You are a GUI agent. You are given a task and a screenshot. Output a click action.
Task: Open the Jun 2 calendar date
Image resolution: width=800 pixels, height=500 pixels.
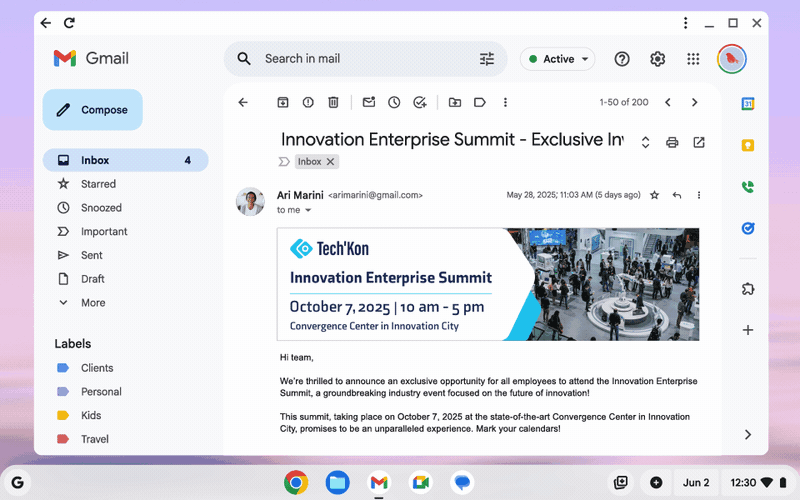pyautogui.click(x=696, y=483)
